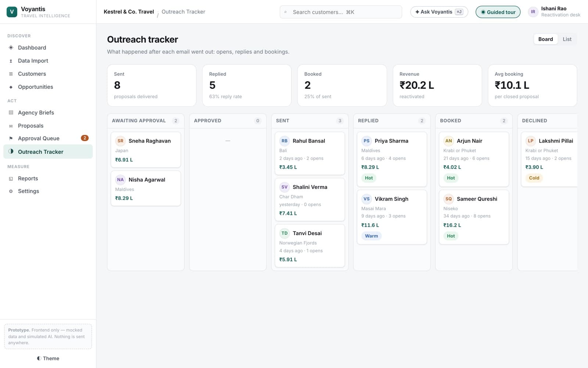The image size is (588, 368).
Task: Open Dashboard via its diamond icon
Action: (x=11, y=47)
